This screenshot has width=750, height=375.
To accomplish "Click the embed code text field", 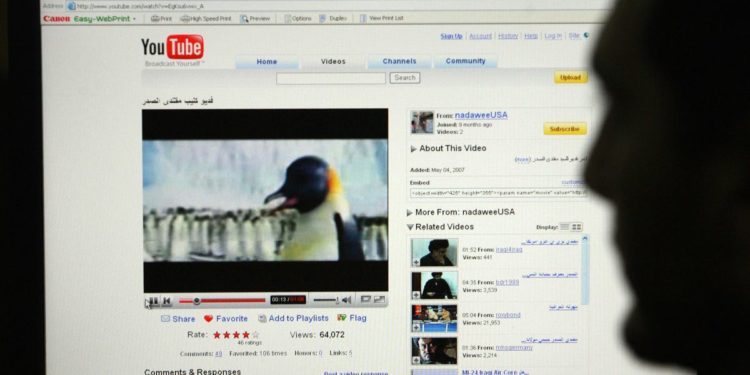I will pyautogui.click(x=497, y=193).
